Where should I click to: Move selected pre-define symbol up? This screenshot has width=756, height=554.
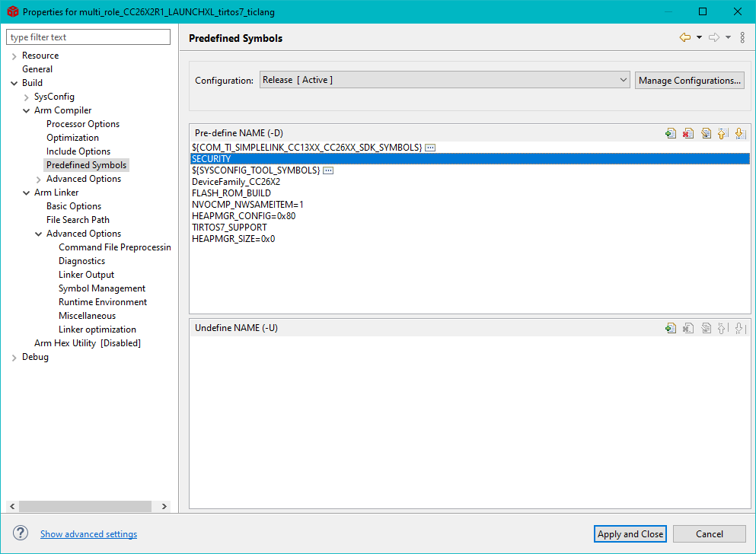[723, 133]
